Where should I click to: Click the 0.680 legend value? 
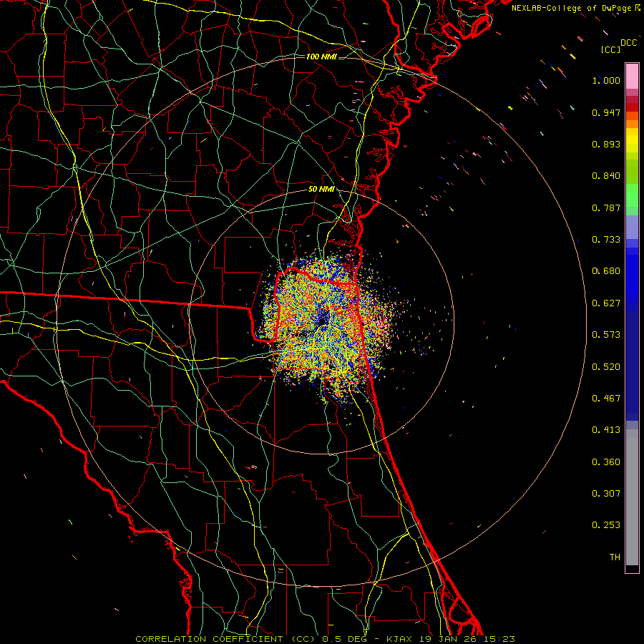tap(606, 271)
